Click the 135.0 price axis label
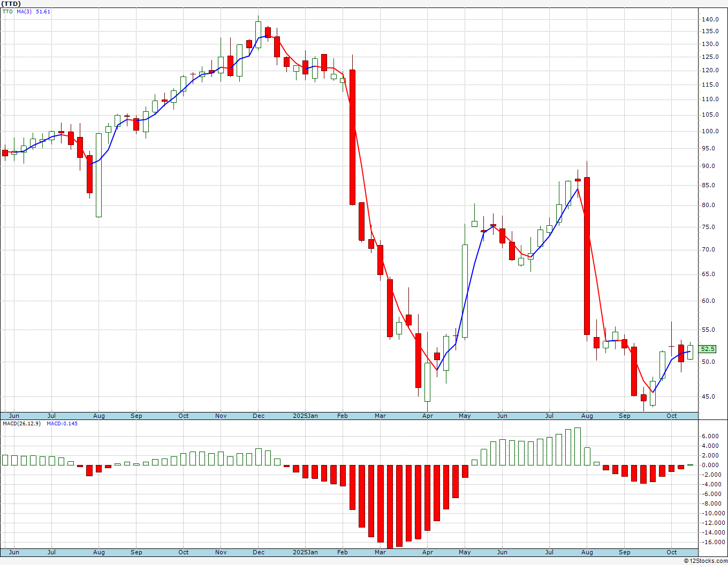 pos(710,30)
